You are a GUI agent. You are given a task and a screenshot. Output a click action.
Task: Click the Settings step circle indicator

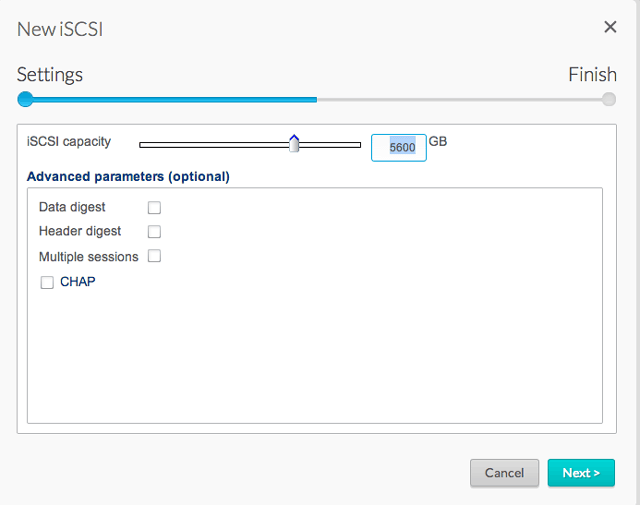[x=26, y=99]
